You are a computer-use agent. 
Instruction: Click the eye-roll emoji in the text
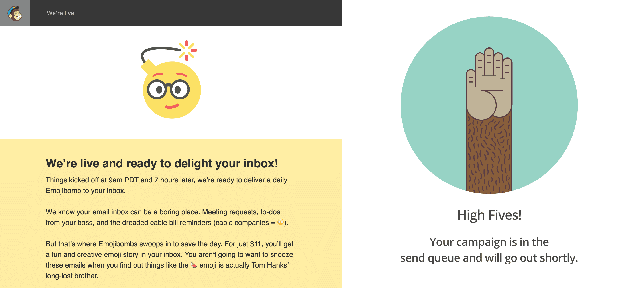[x=281, y=222]
